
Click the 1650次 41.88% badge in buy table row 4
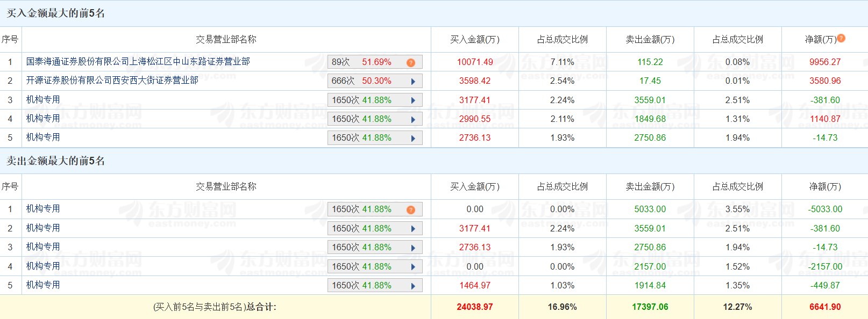click(366, 119)
